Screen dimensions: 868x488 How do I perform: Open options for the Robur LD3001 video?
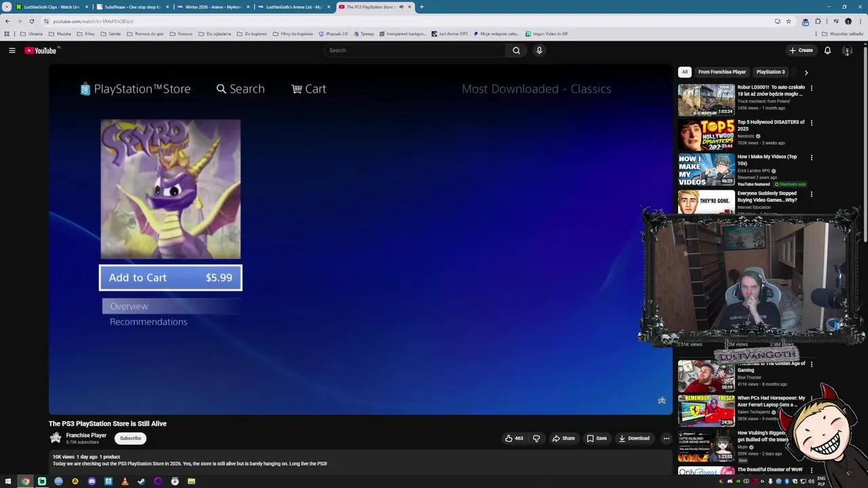click(811, 88)
